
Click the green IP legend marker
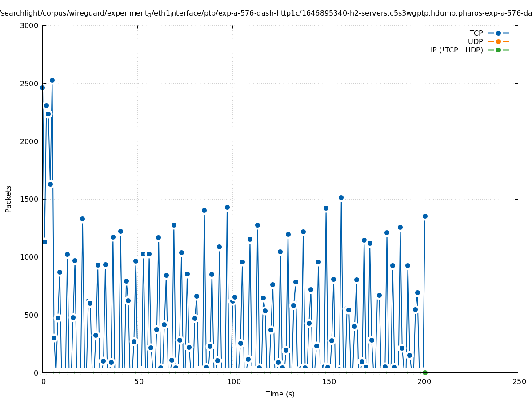coord(498,50)
